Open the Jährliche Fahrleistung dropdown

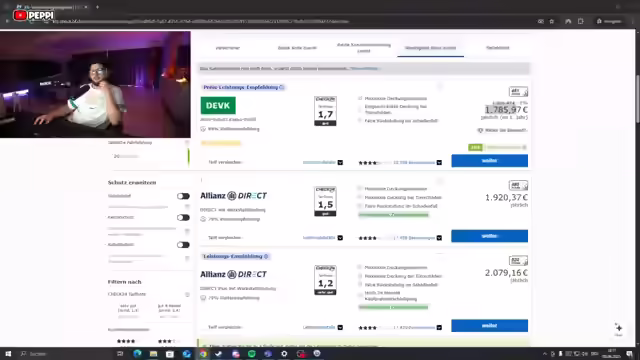click(149, 156)
